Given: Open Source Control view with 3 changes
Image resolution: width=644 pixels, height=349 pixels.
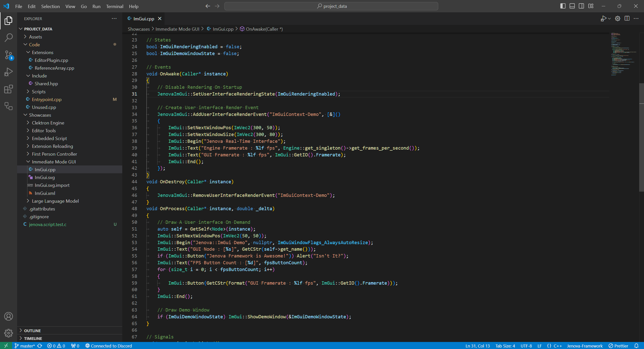Looking at the screenshot, I should click(x=9, y=55).
